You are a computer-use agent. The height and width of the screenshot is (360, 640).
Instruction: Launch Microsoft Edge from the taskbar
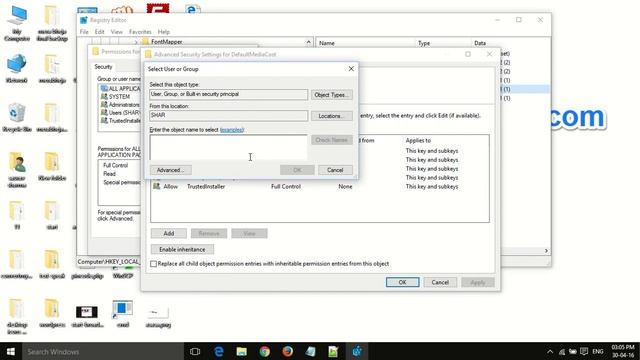click(x=219, y=351)
